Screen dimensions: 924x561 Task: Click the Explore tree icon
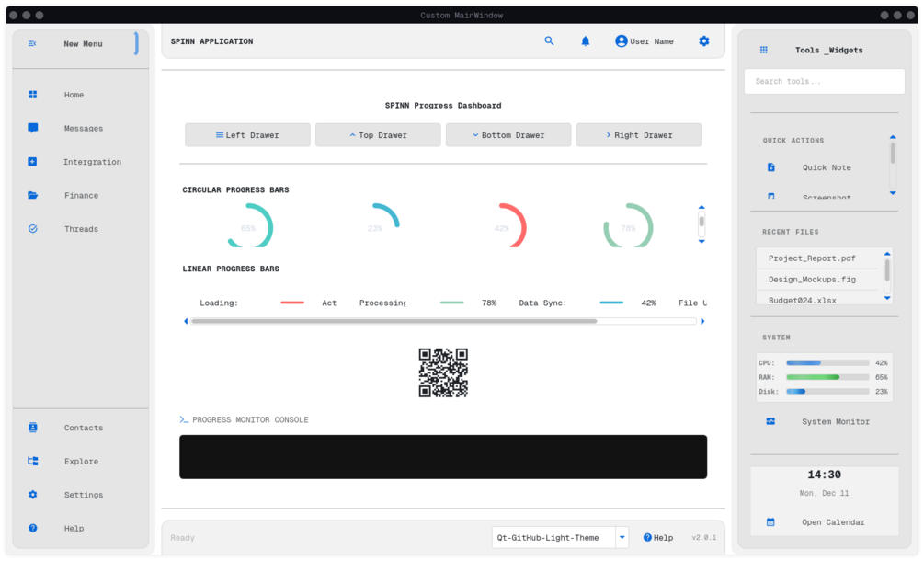33,461
